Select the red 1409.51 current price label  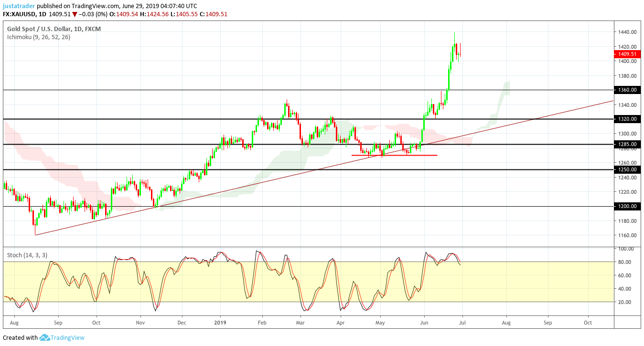tap(627, 54)
